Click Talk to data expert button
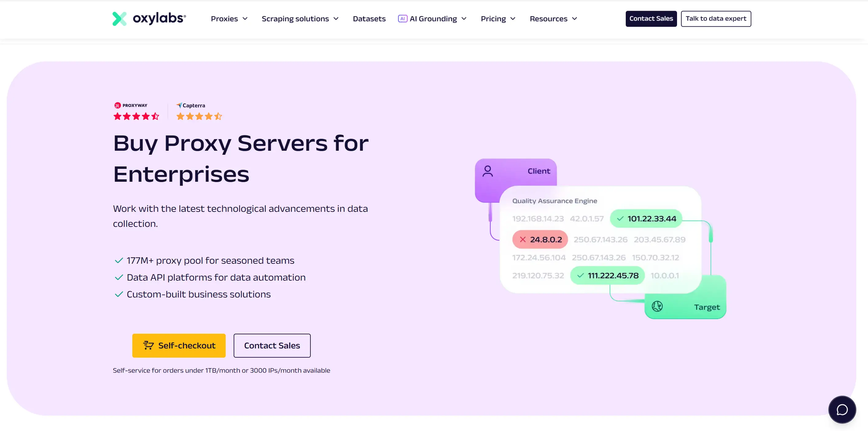The width and height of the screenshot is (868, 431). (x=716, y=18)
